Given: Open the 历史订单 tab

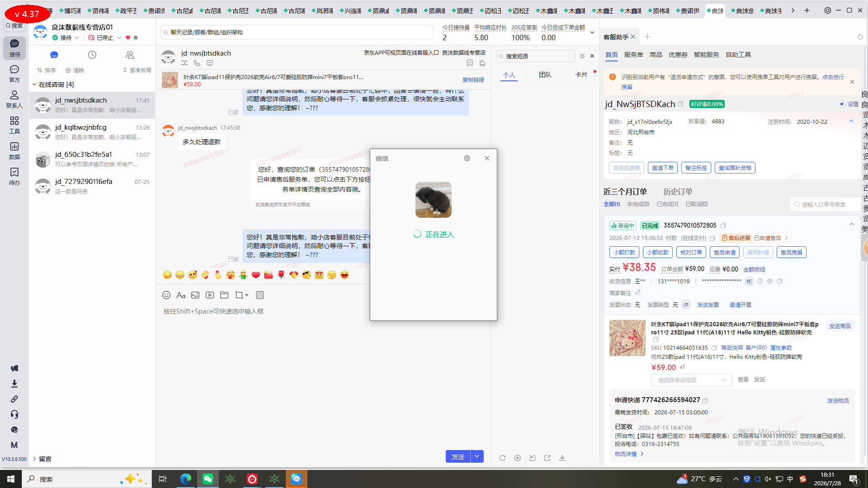Looking at the screenshot, I should (678, 192).
